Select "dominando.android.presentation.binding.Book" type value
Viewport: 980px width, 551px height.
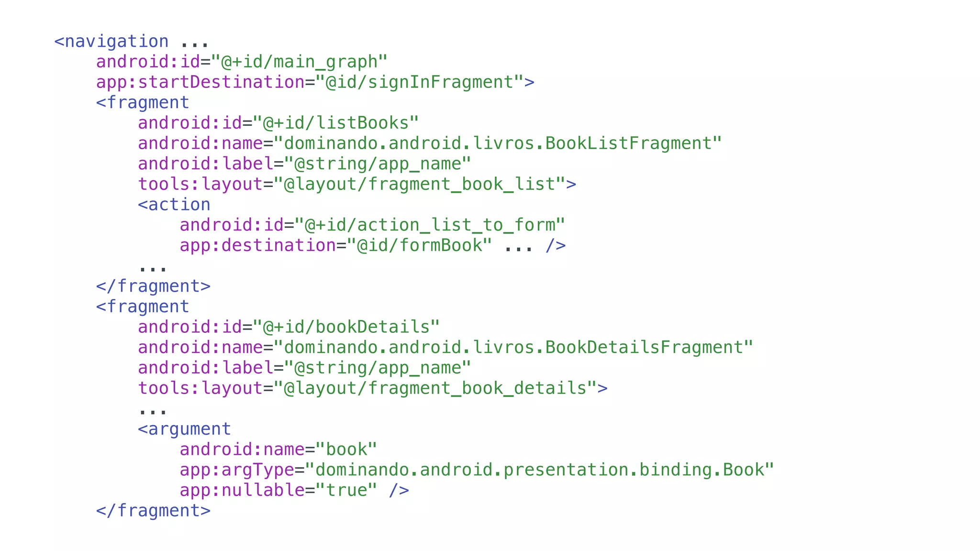point(539,470)
